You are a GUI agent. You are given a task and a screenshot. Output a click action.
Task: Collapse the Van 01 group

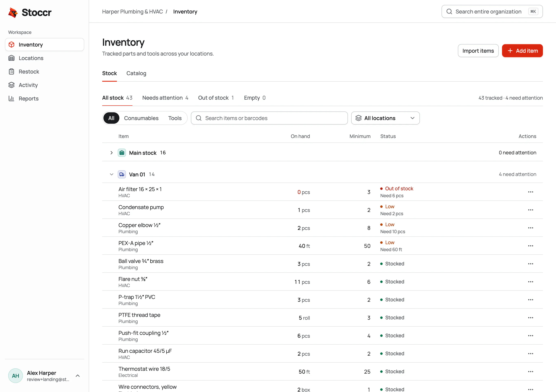pyautogui.click(x=111, y=174)
